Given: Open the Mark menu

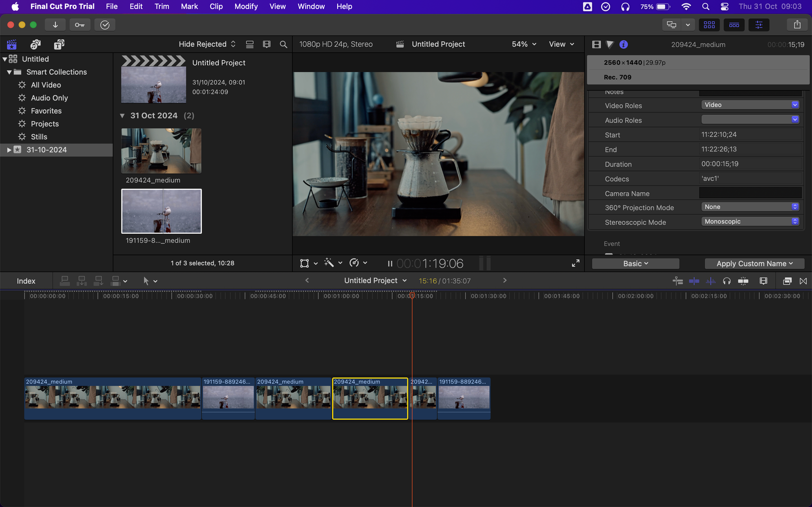Looking at the screenshot, I should coord(189,6).
